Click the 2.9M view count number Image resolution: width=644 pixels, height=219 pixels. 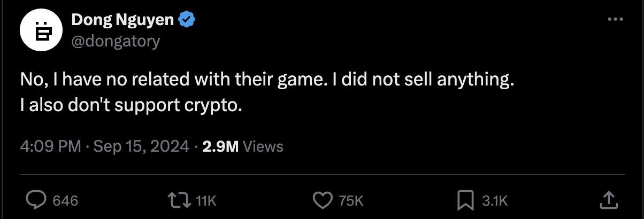pyautogui.click(x=220, y=146)
